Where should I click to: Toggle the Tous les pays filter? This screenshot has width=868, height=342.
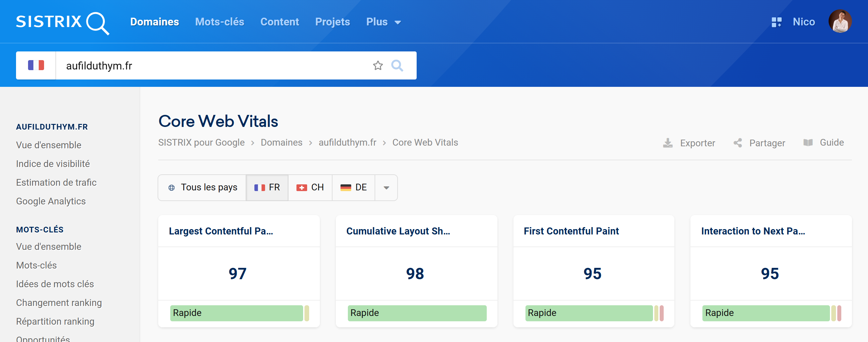[x=203, y=187]
